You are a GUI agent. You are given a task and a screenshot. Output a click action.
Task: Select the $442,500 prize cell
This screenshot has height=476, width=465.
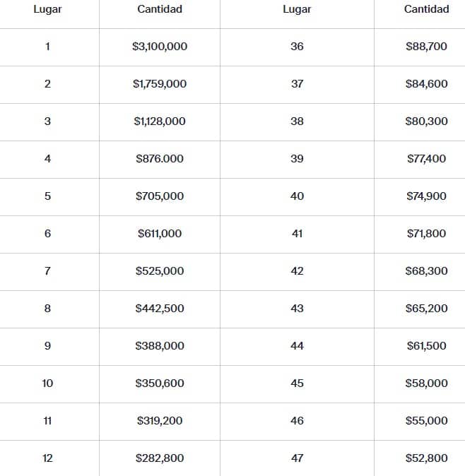(160, 309)
